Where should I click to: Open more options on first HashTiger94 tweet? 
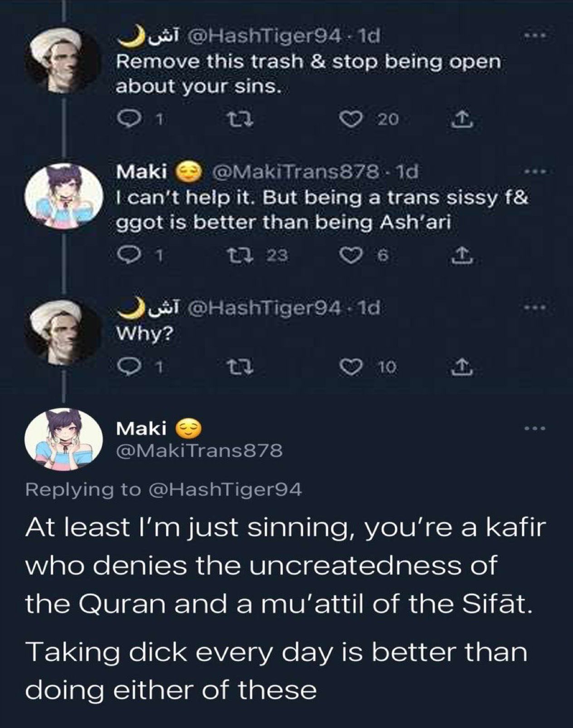534,35
